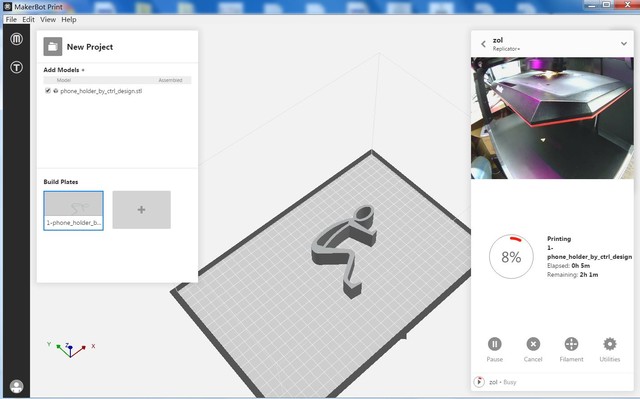Pause the current print job
The image size is (640, 399).
495,344
